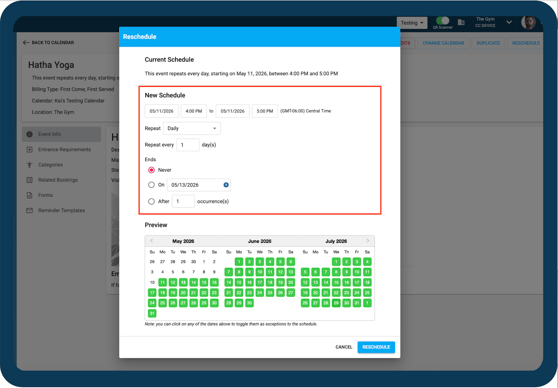558x388 pixels.
Task: Click the Forms document icon
Action: 30,195
